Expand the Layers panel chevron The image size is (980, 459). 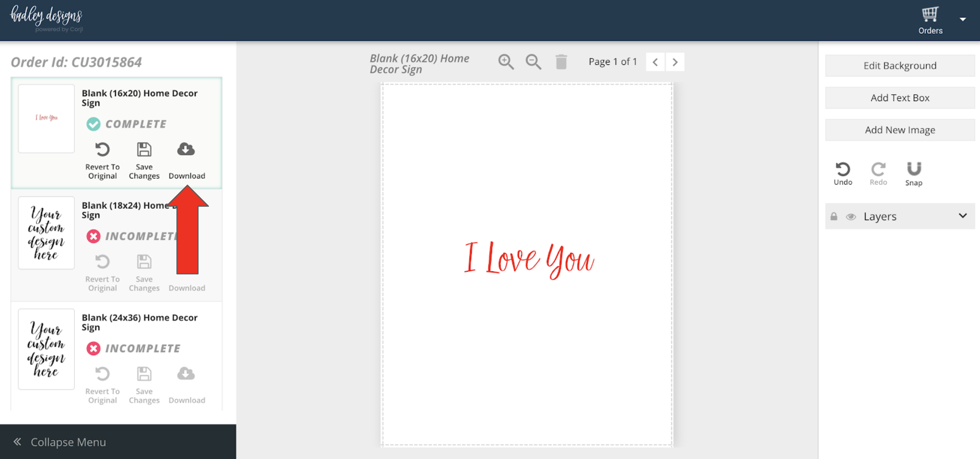tap(962, 216)
